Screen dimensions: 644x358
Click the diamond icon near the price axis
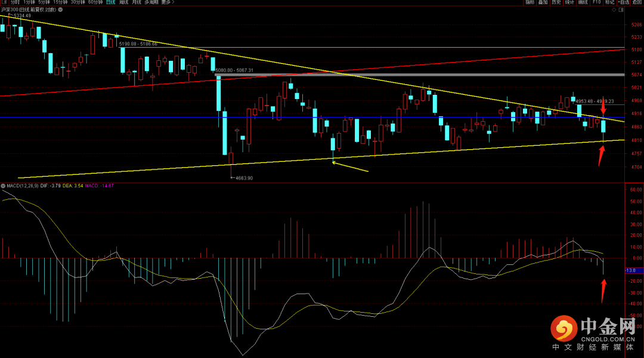(614, 10)
